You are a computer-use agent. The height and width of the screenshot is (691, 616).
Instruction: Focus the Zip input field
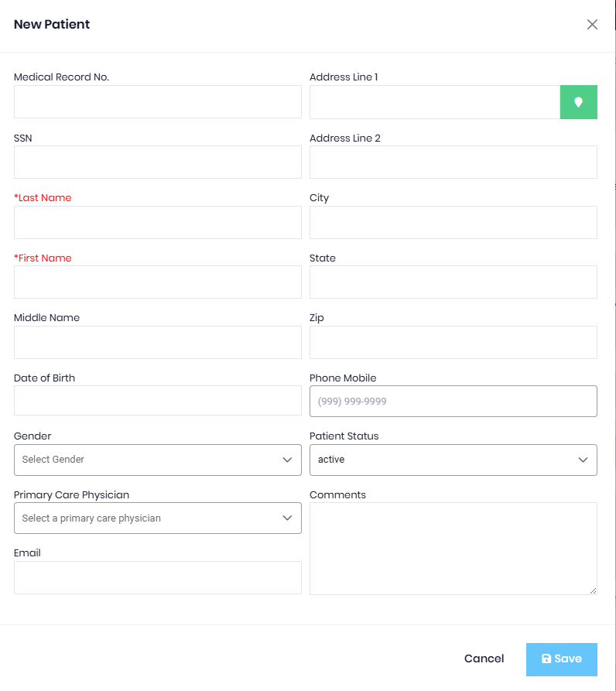453,343
